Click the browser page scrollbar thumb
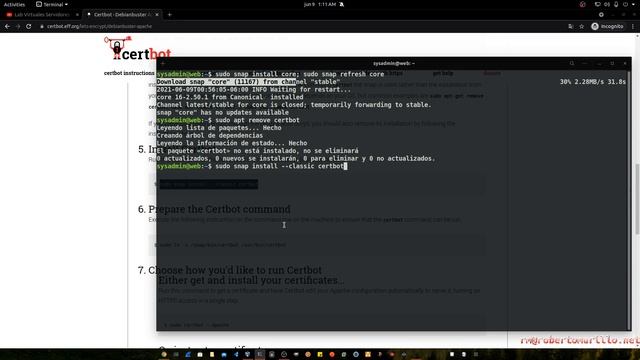 click(x=637, y=199)
